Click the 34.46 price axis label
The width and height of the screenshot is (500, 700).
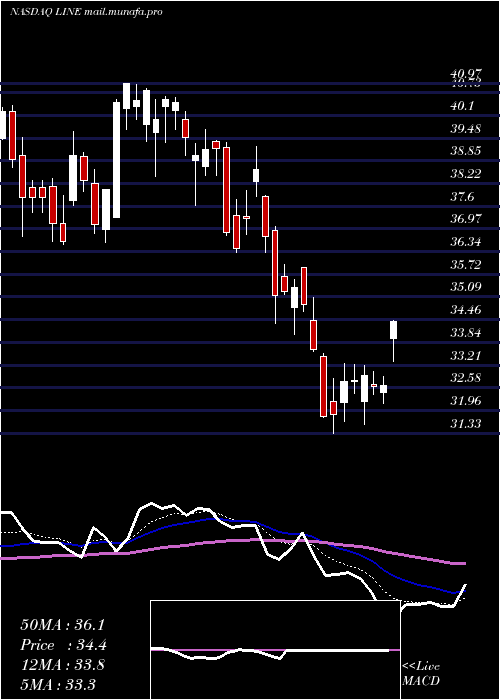[x=466, y=309]
